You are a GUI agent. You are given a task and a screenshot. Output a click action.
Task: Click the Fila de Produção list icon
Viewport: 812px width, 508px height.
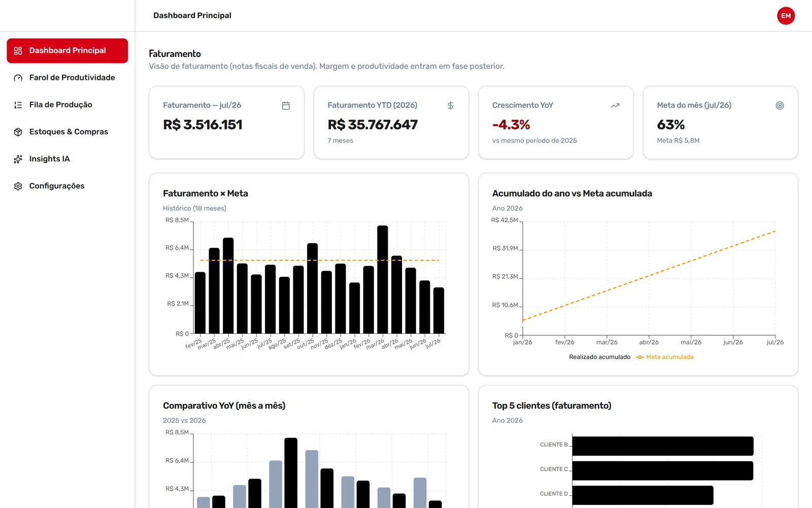pos(18,105)
